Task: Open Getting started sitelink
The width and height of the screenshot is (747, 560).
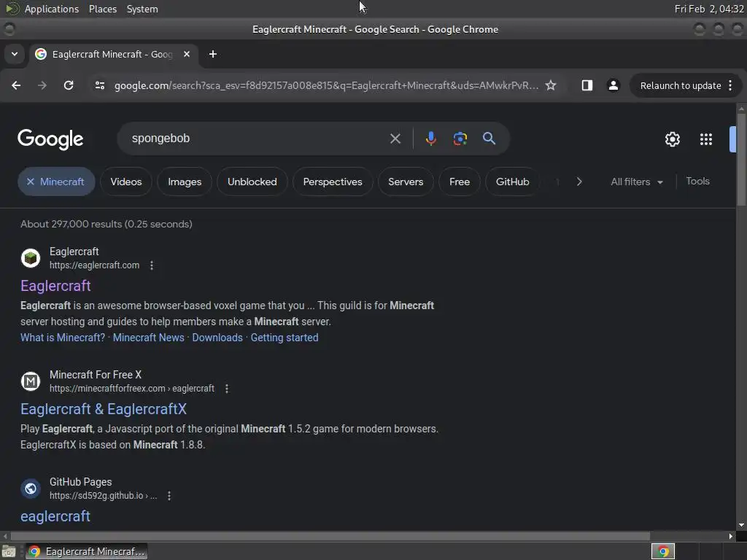Action: (285, 338)
